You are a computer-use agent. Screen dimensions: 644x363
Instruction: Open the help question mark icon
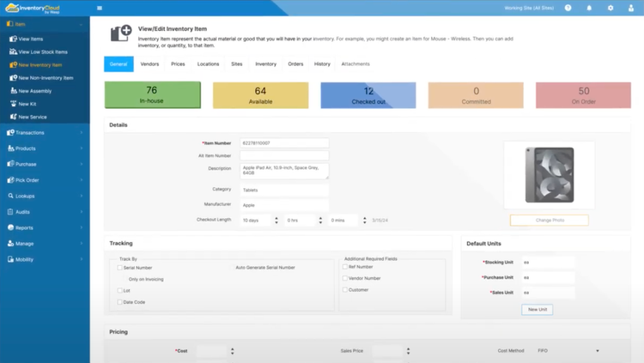pyautogui.click(x=568, y=8)
